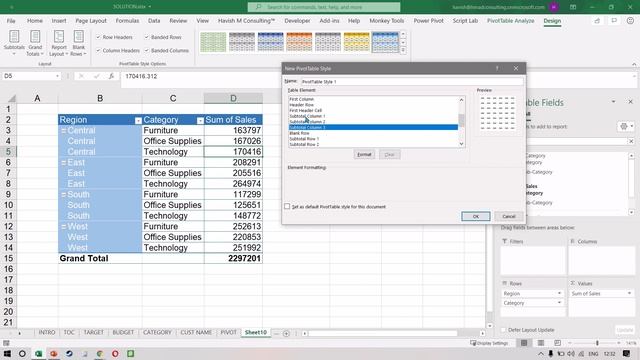Select the green PivotTable style thumbnail
Image resolution: width=640 pixels, height=360 pixels.
point(213,42)
